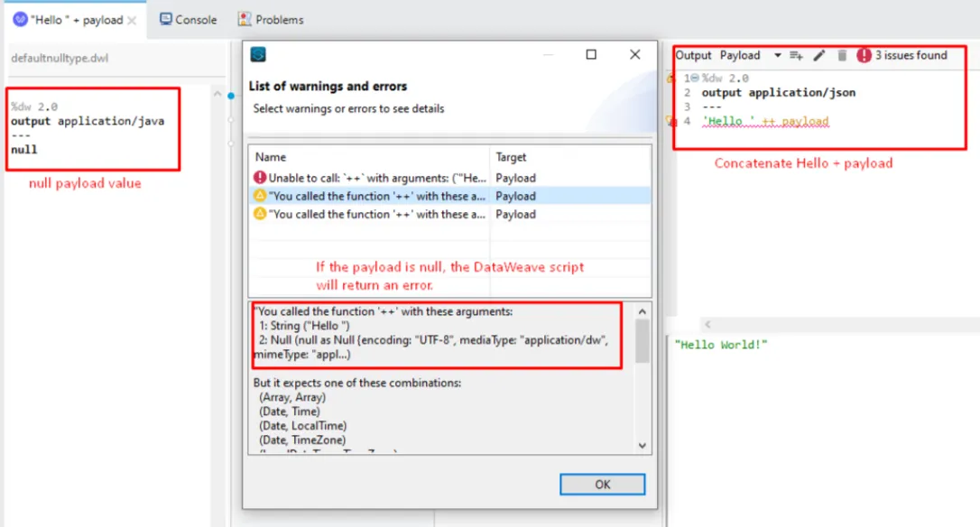
Task: Click the 'Hello ' ++ payload script line
Action: [x=765, y=121]
